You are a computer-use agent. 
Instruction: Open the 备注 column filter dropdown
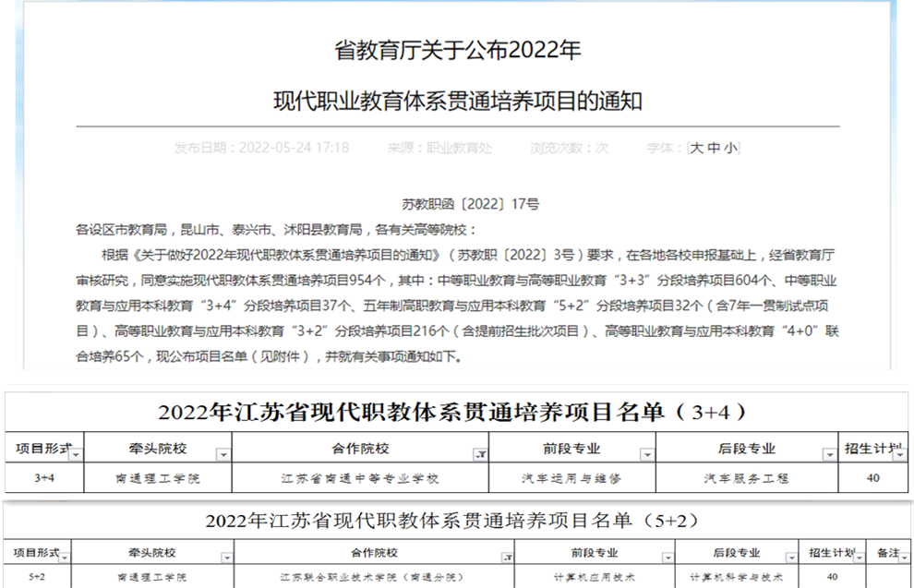pyautogui.click(x=904, y=558)
